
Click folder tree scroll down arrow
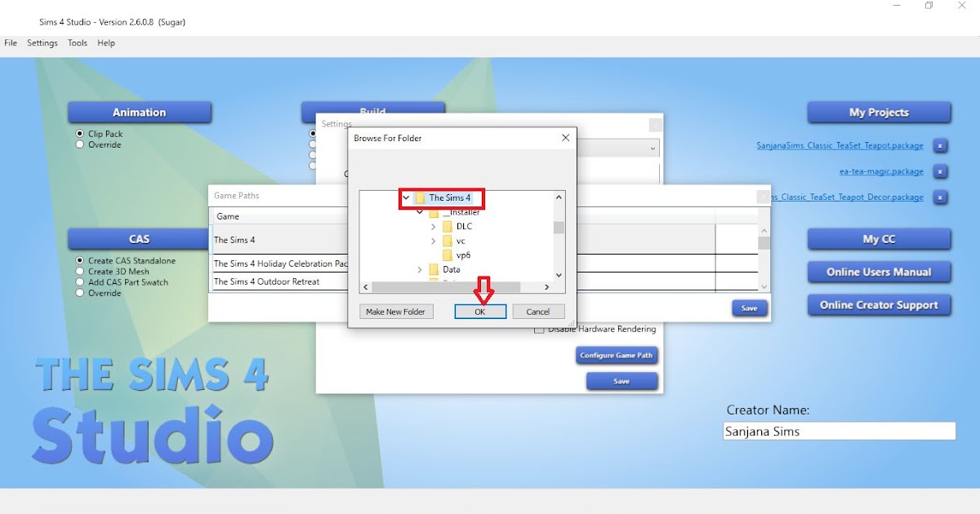pyautogui.click(x=559, y=276)
